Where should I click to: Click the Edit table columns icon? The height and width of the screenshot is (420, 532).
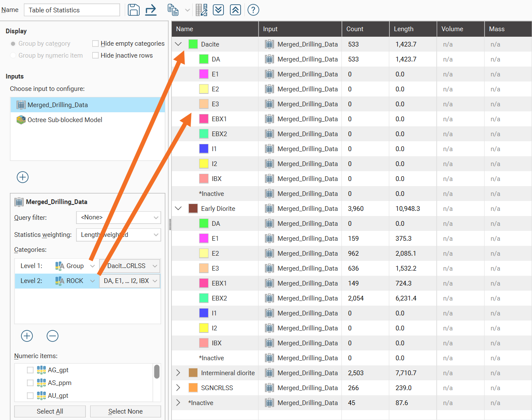tap(201, 10)
